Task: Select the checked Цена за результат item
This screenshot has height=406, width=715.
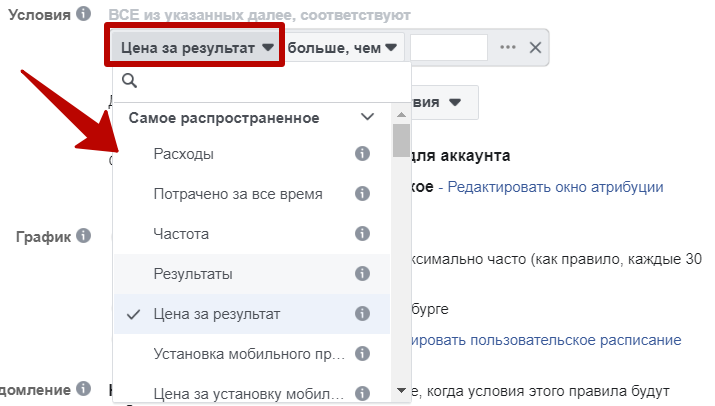Action: [252, 314]
